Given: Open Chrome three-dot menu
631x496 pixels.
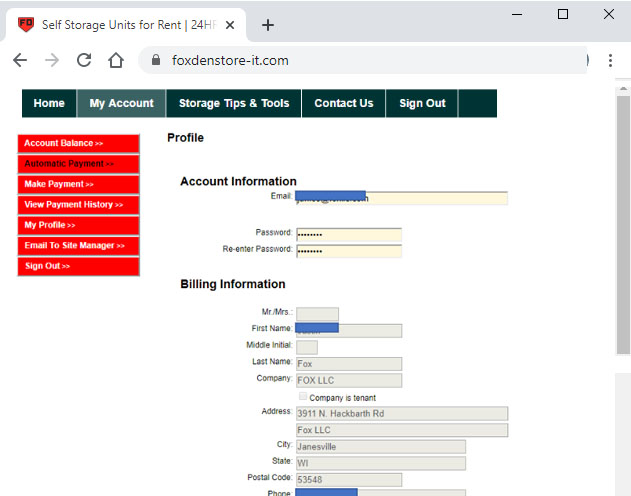Looking at the screenshot, I should tap(610, 60).
